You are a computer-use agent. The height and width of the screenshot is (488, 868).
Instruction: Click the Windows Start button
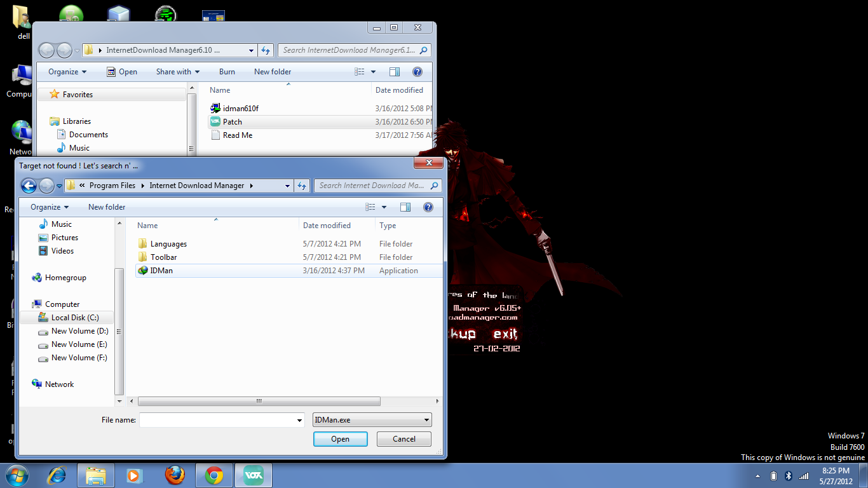click(x=17, y=475)
